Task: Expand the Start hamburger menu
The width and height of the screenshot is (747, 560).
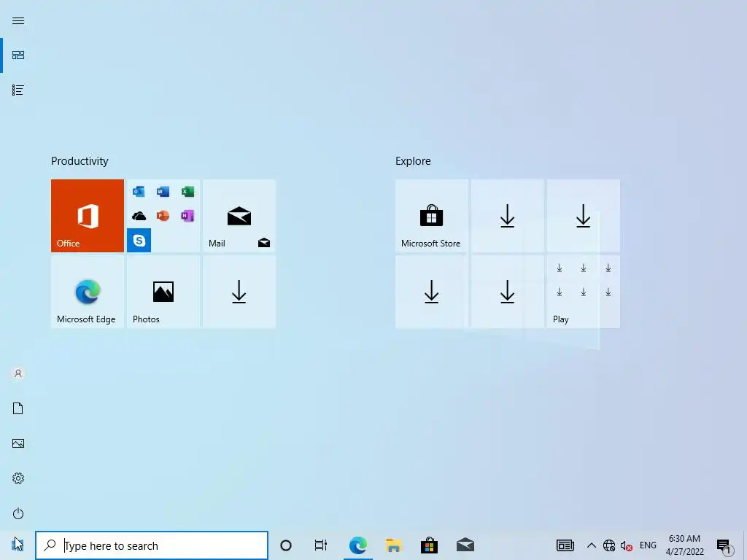Action: 18,20
